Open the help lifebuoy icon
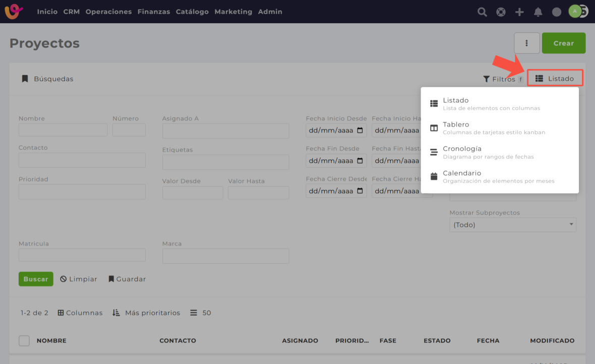The width and height of the screenshot is (595, 364). tap(501, 12)
